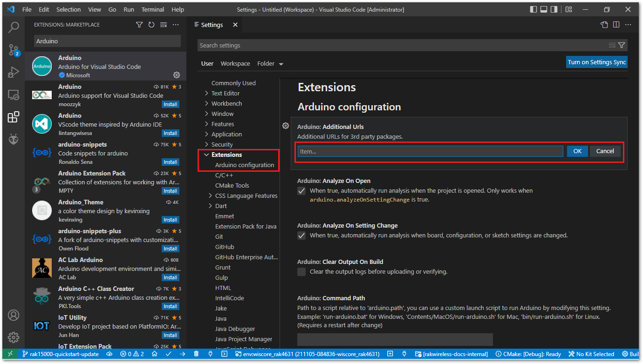
Task: Install the arduino-snippets extension
Action: click(x=170, y=162)
